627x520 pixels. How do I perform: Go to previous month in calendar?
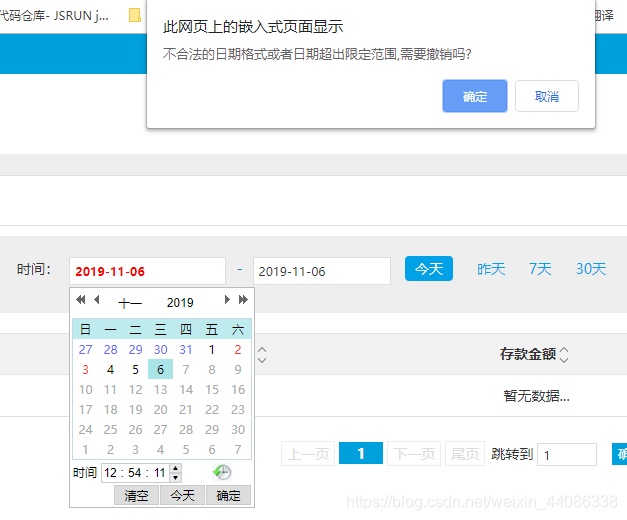point(96,300)
